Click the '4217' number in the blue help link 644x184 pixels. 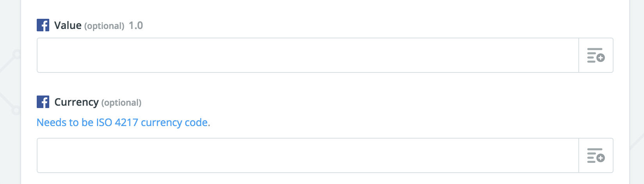(x=127, y=123)
